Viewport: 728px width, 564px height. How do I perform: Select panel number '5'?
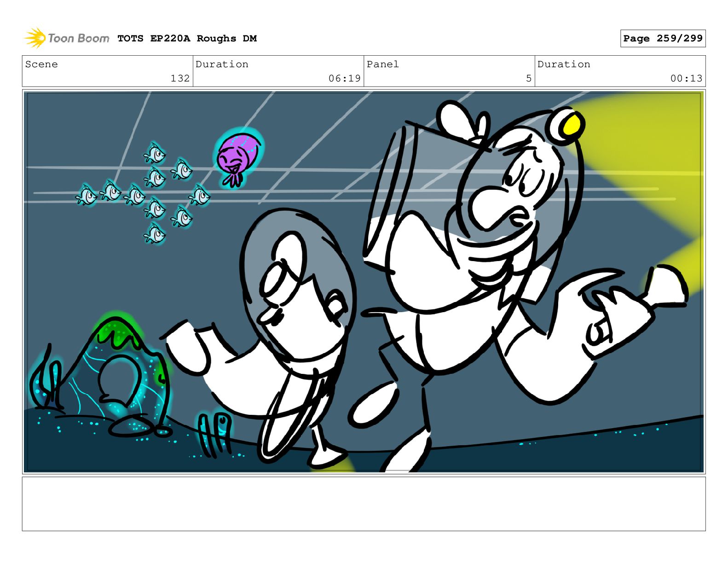point(529,78)
